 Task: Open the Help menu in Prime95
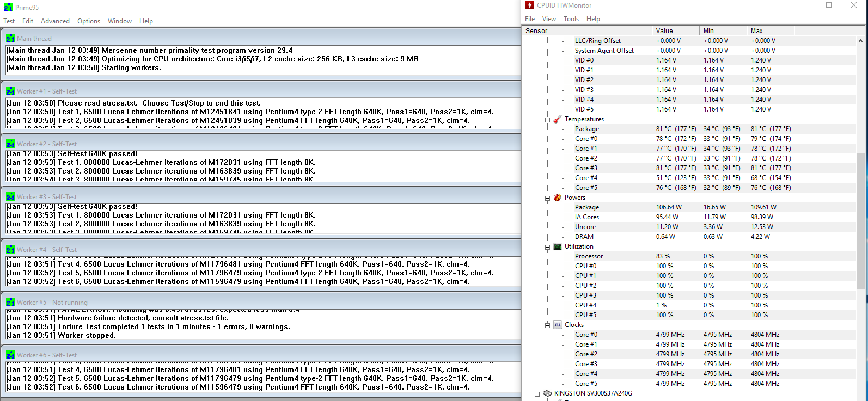click(x=146, y=21)
